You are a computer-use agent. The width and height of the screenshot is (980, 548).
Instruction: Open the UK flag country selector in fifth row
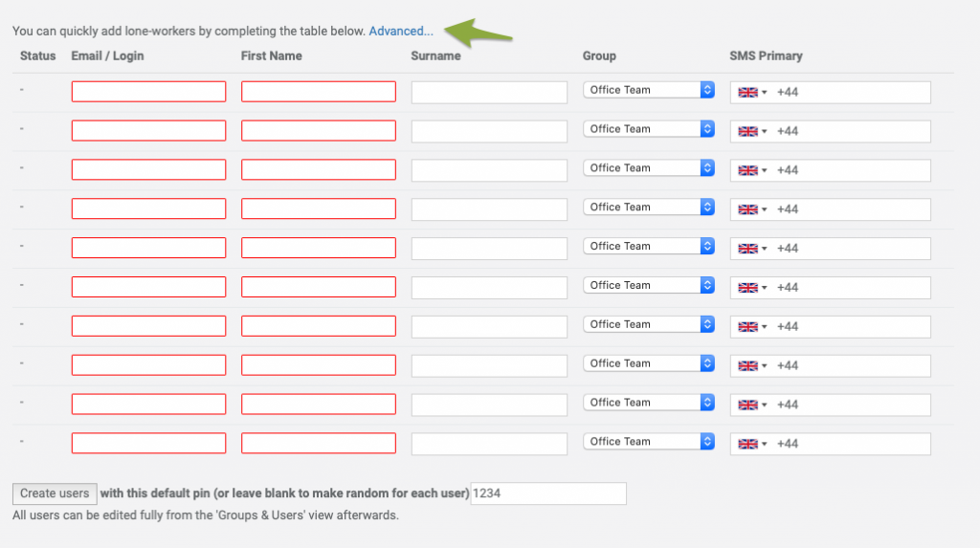(x=752, y=249)
